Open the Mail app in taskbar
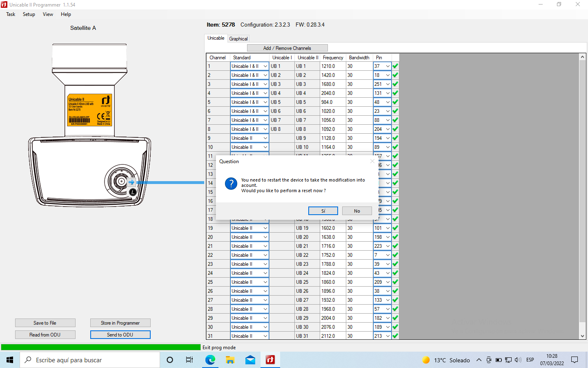The height and width of the screenshot is (368, 588). [x=250, y=360]
